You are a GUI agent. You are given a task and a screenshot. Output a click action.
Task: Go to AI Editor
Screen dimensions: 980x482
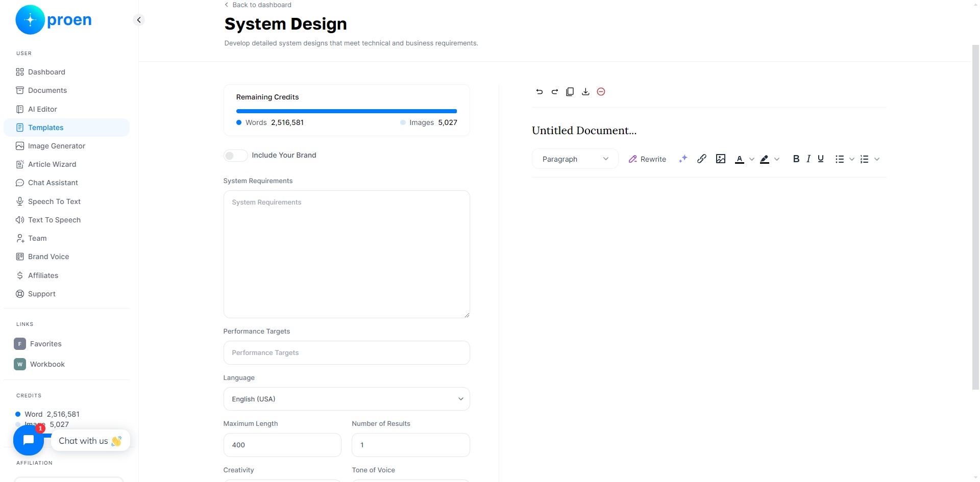tap(66, 109)
